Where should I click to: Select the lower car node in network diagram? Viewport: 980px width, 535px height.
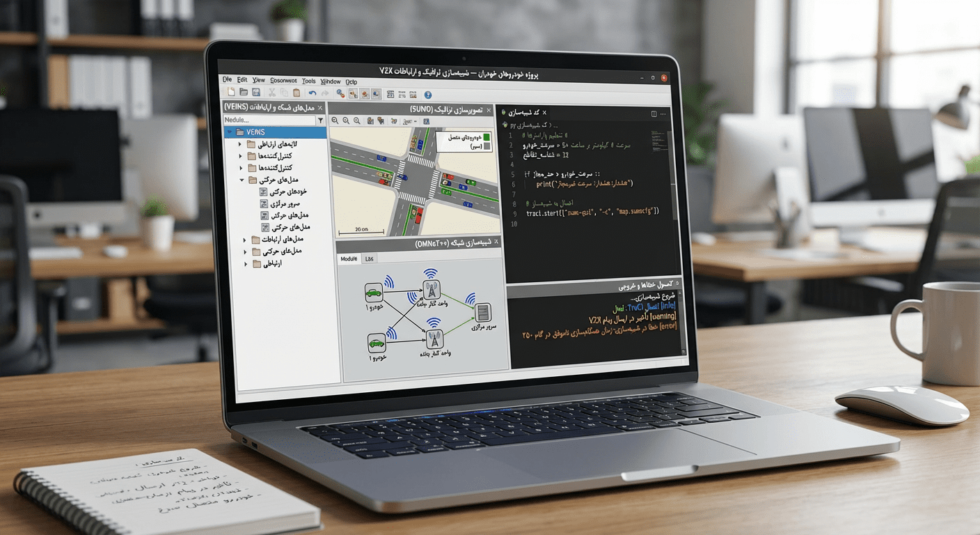tap(377, 342)
